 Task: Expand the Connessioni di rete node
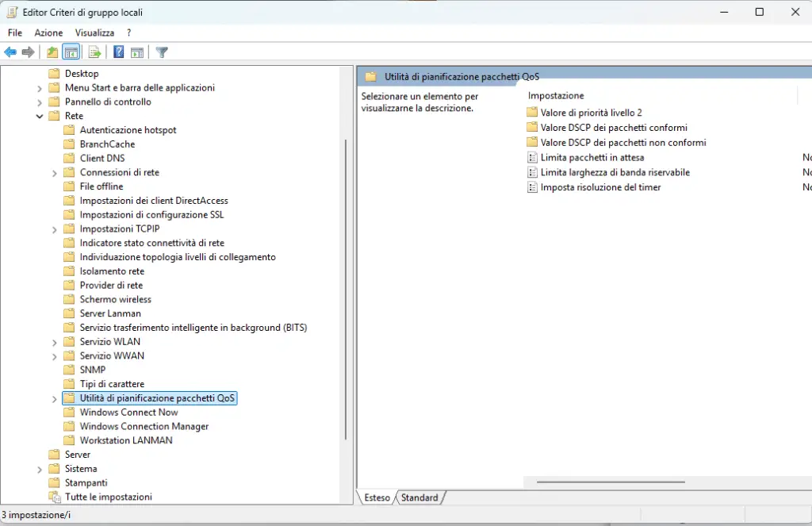(x=55, y=173)
